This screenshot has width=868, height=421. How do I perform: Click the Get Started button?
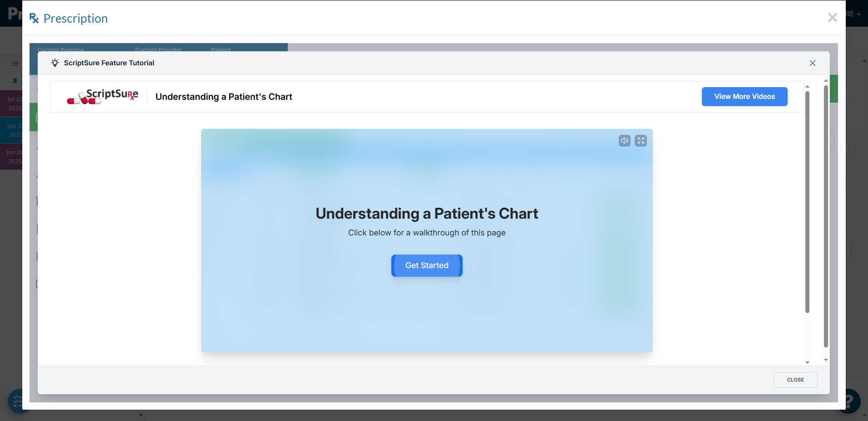click(427, 265)
